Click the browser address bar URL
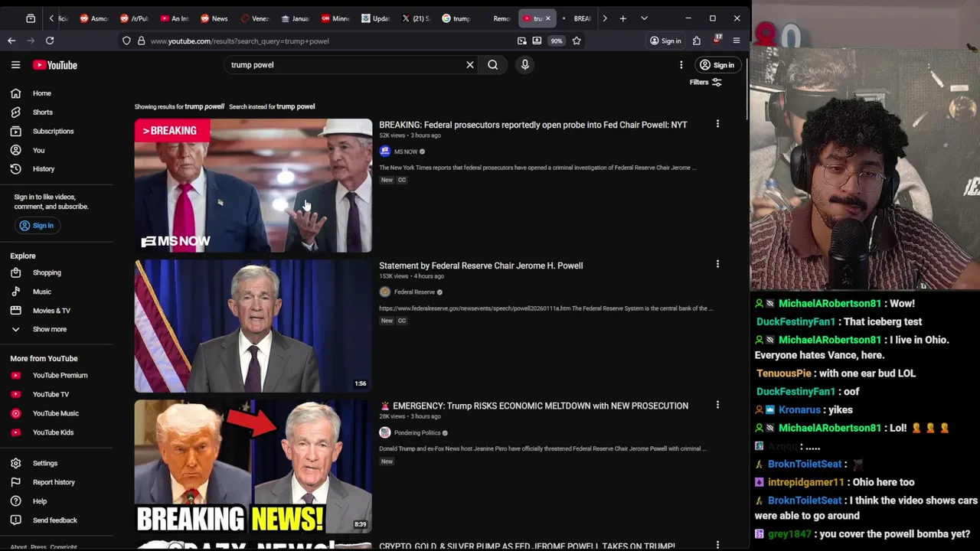The width and height of the screenshot is (980, 551). pos(240,41)
